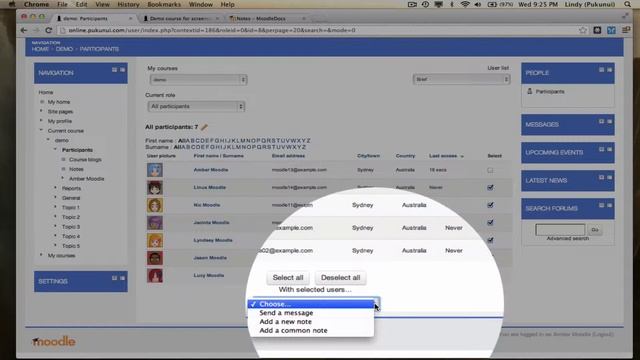The image size is (640, 360).
Task: Click Go button in Search forums
Action: tap(595, 230)
